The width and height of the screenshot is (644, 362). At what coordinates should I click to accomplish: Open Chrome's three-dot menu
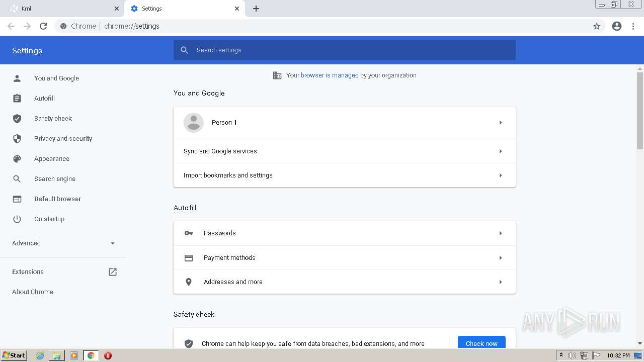633,26
